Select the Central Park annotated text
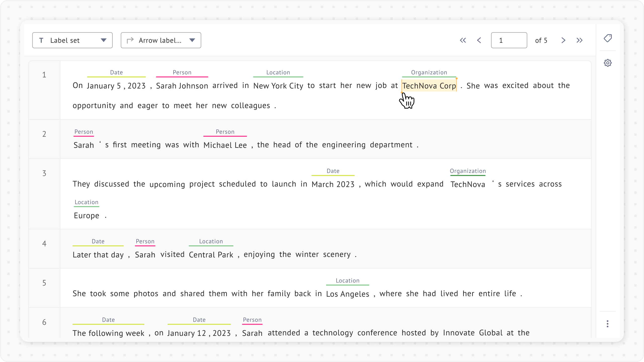Image resolution: width=644 pixels, height=362 pixels. 211,255
